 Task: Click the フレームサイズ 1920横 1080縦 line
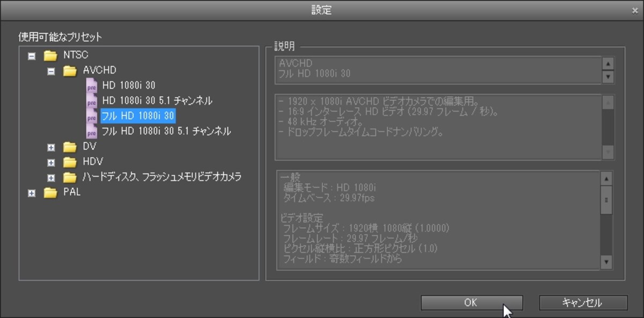click(366, 228)
